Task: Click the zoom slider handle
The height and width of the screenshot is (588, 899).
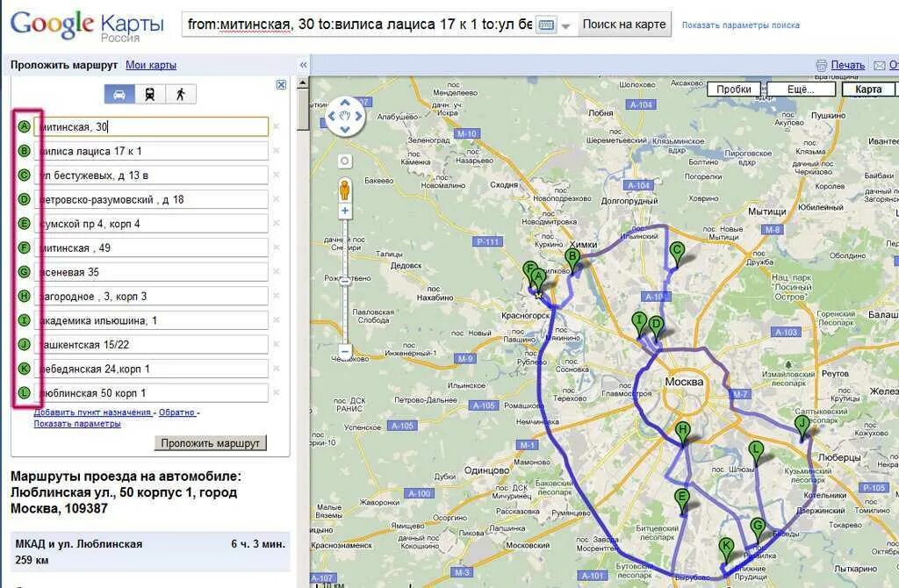Action: click(344, 281)
